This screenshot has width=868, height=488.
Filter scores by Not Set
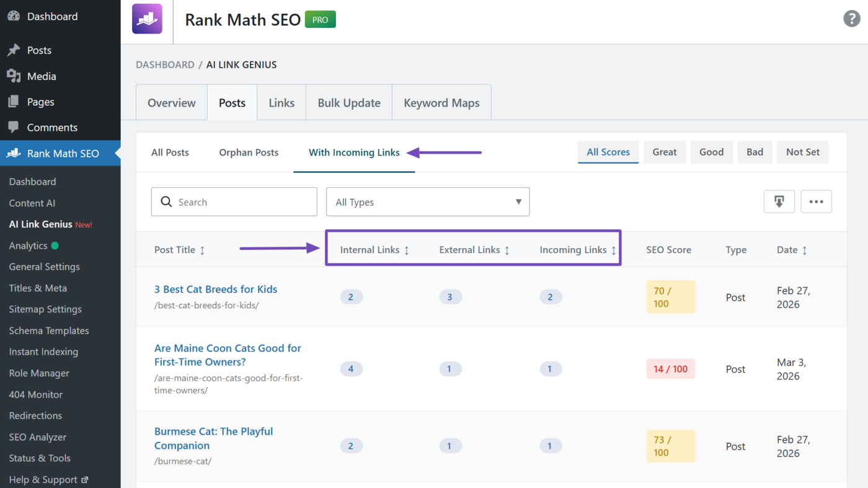[x=803, y=152]
